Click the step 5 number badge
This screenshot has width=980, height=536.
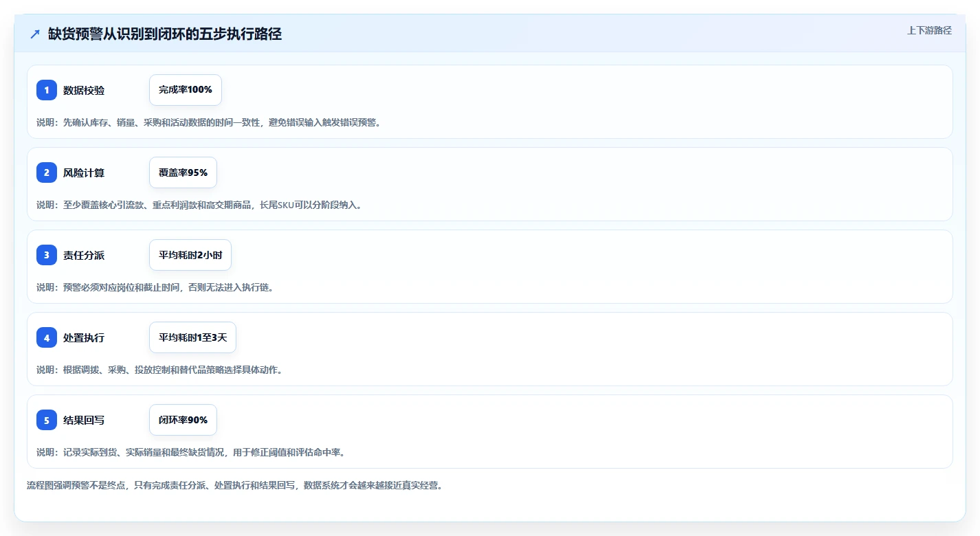click(x=47, y=420)
